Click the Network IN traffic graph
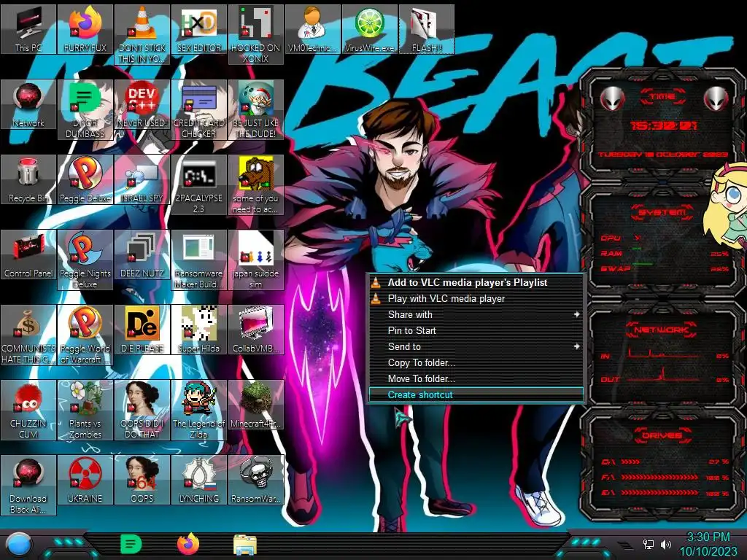This screenshot has height=560, width=747. tap(663, 354)
